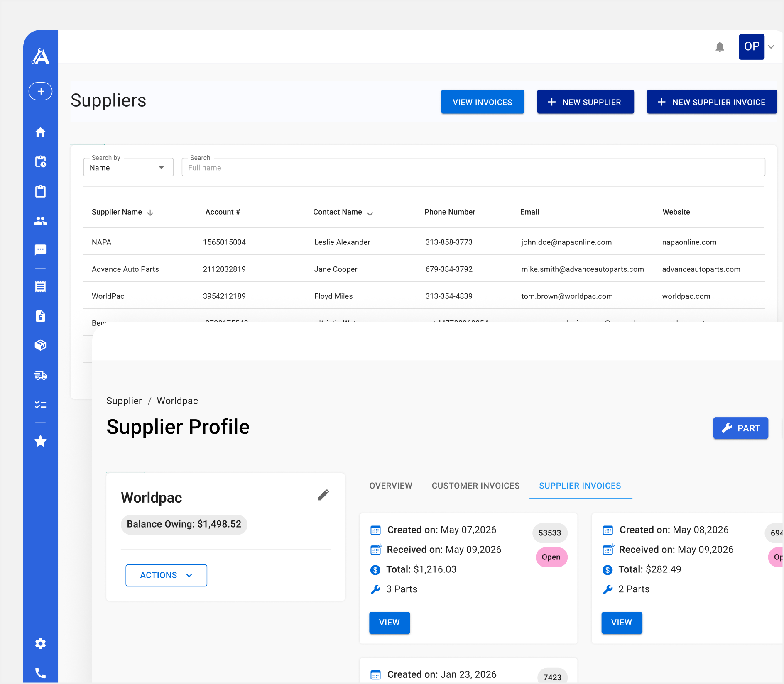Screen dimensions: 784x684
Task: Click the Account # column header
Action: pyautogui.click(x=223, y=212)
